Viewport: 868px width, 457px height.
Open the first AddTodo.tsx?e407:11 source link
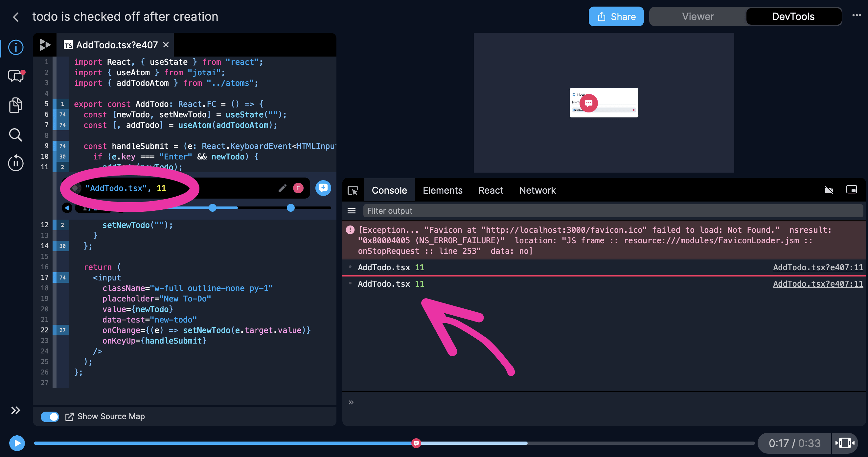818,267
